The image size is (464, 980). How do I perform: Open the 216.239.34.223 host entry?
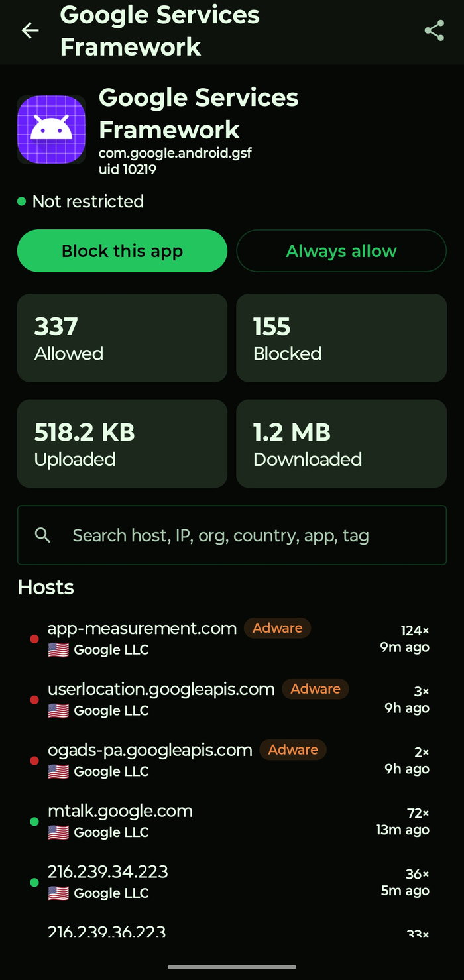232,883
